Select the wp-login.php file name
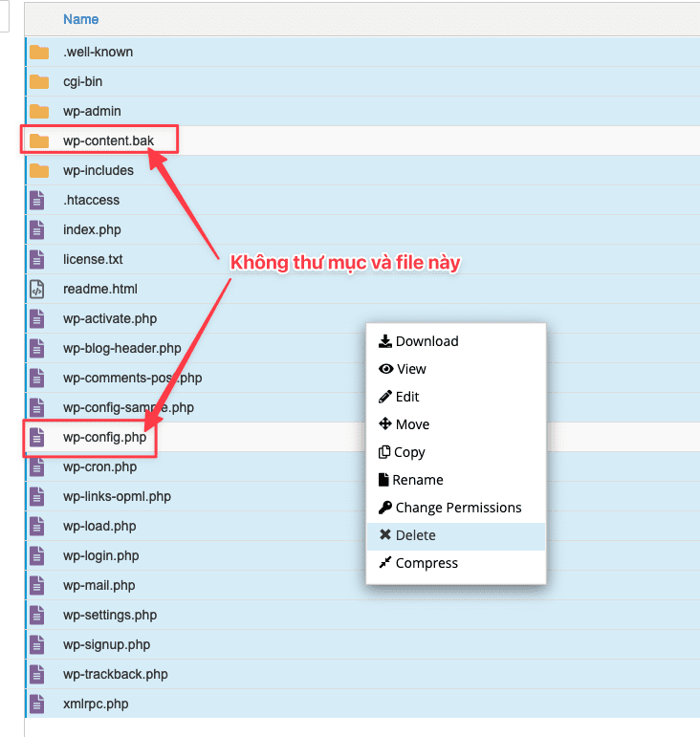Image resolution: width=700 pixels, height=737 pixels. tap(100, 556)
